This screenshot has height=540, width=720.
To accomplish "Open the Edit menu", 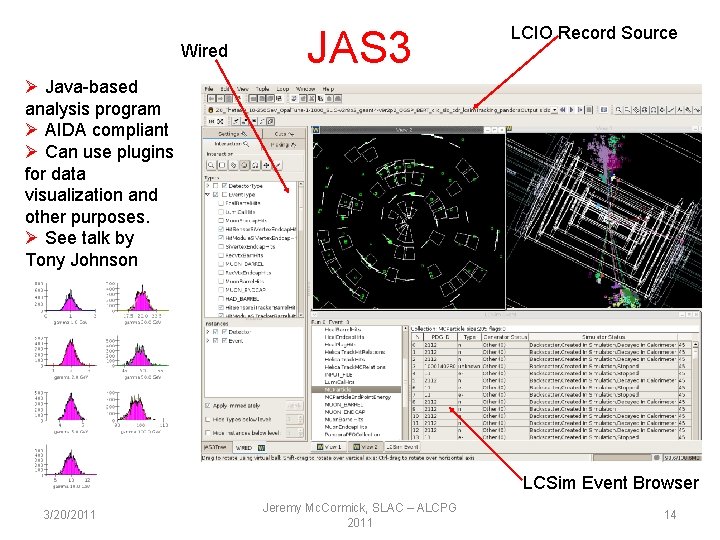I will [x=225, y=89].
